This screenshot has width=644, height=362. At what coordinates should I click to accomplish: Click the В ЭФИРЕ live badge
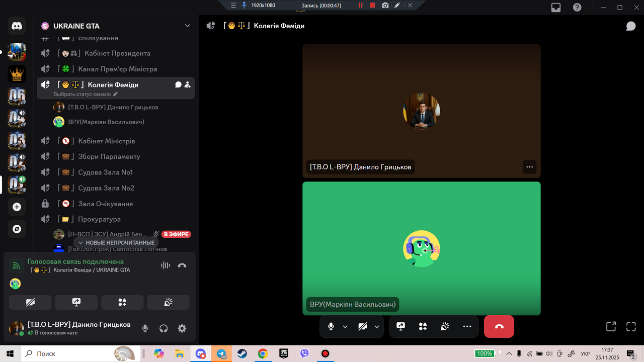176,234
